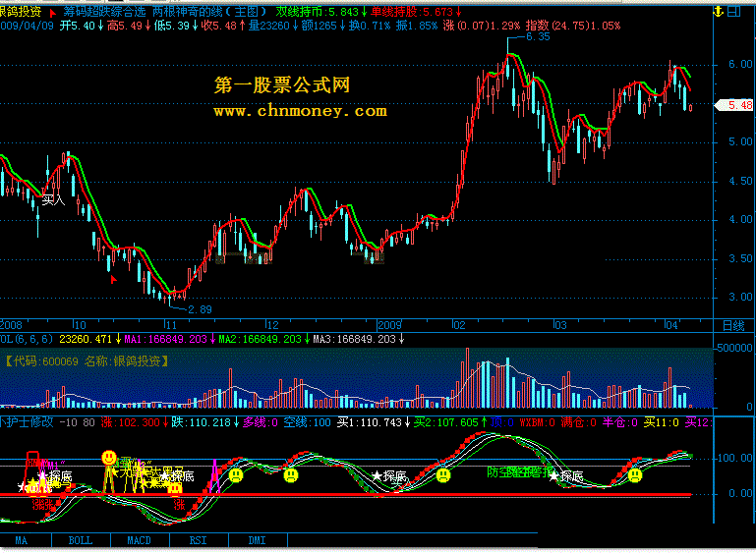Select the RSI indicator tab
The height and width of the screenshot is (553, 756).
tap(199, 540)
